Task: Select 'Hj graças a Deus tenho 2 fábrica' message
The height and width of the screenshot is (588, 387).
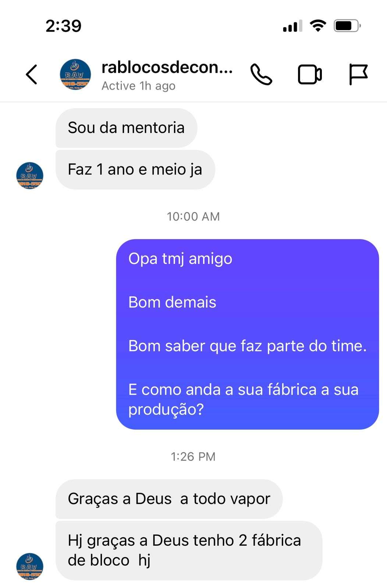Action: coord(189,551)
